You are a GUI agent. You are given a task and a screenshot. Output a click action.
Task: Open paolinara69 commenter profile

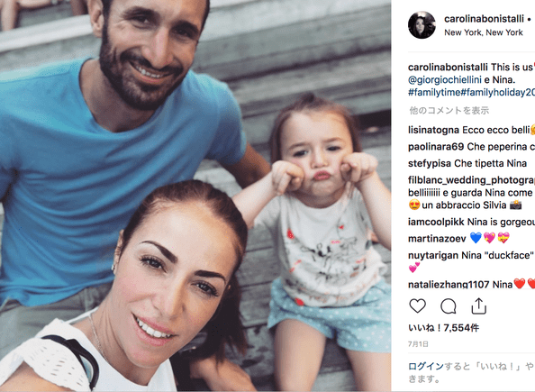[x=436, y=147]
